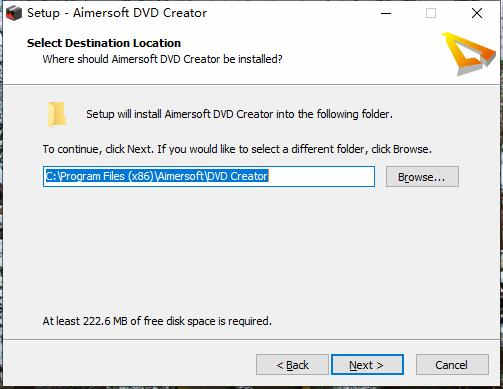Screen dimensions: 503x389
Task: Click the highlighted C:\Program Files (x86) path text
Action: (157, 176)
